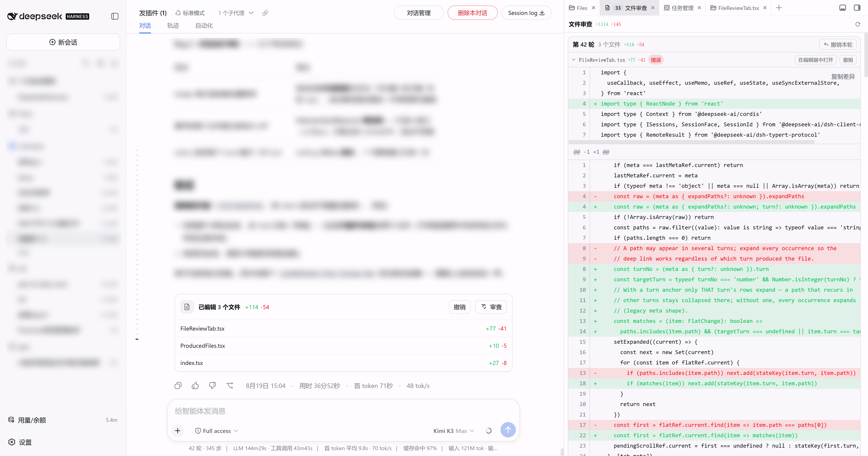Close the 任务管理 tab
This screenshot has width=868, height=456.
point(699,8)
